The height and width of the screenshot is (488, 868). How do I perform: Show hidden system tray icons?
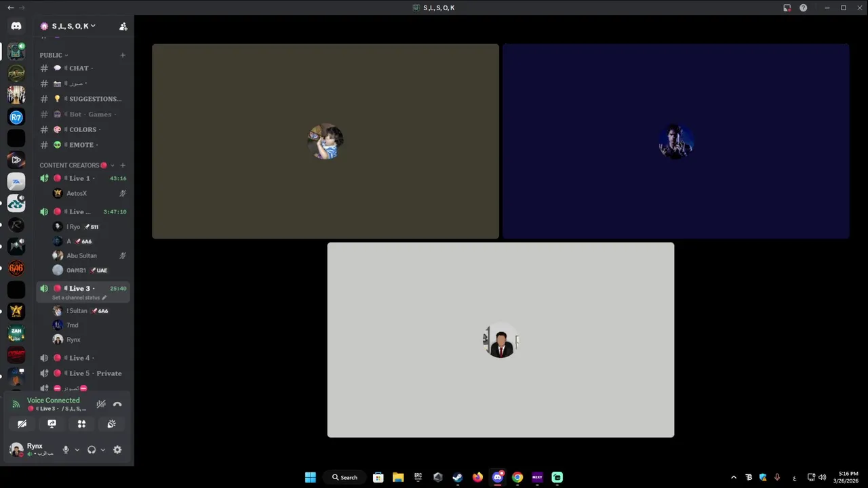pos(734,477)
